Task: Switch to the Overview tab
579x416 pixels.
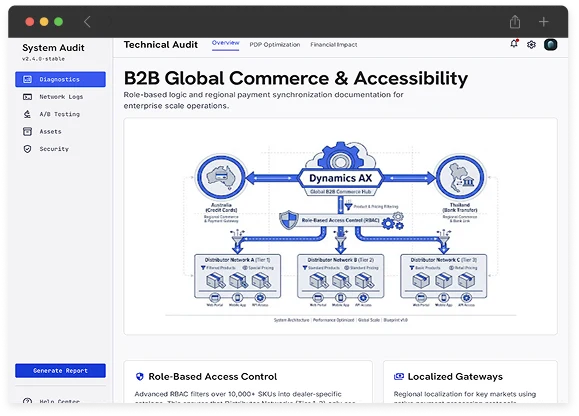Action: click(x=226, y=43)
